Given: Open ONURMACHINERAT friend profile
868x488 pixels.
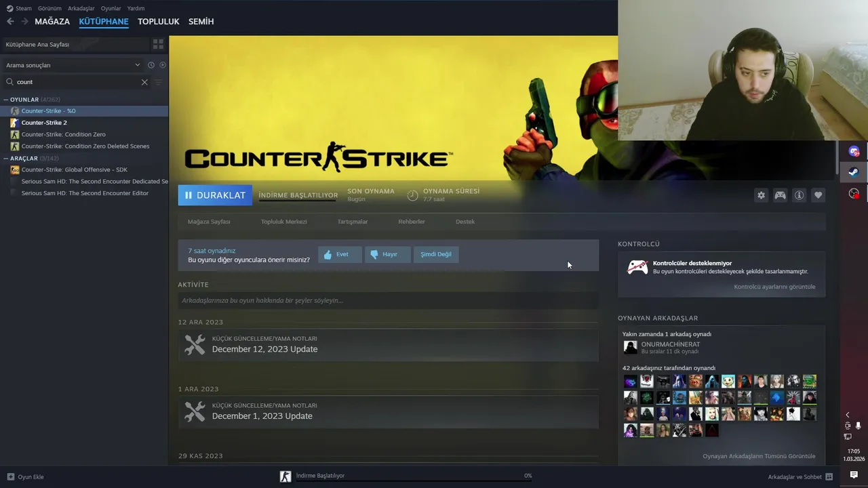Looking at the screenshot, I should tap(670, 344).
